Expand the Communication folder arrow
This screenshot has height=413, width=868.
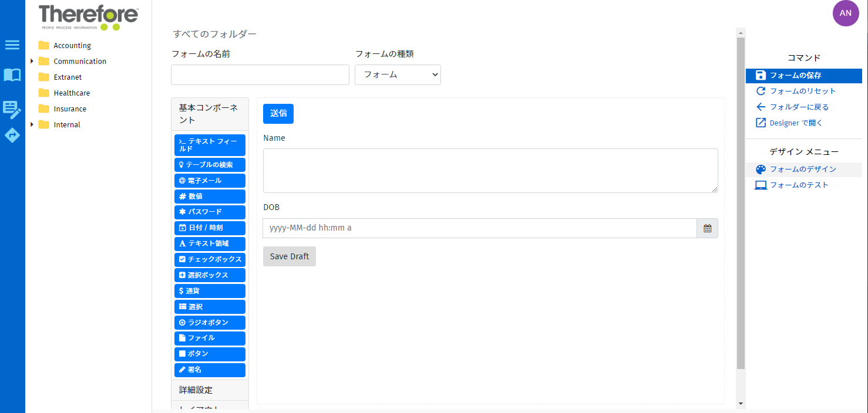pos(32,61)
